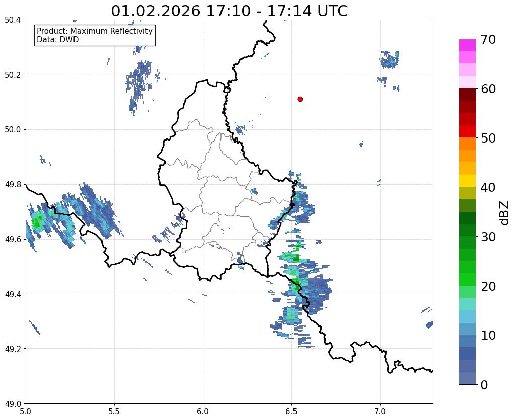Screen dimensions: 515x420
Task: Click the red location marker dot
Action: pyautogui.click(x=300, y=99)
